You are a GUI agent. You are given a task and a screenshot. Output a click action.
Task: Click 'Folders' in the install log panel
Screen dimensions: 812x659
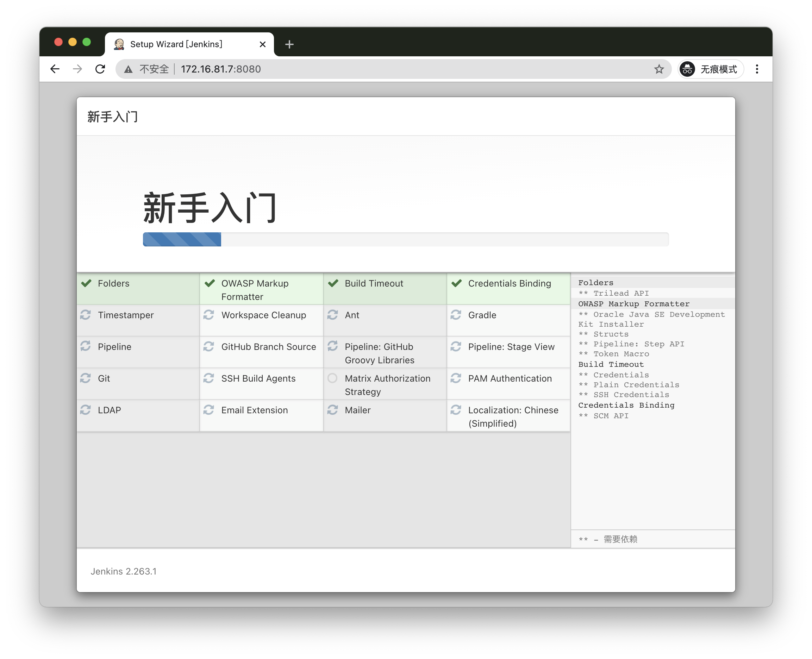595,283
